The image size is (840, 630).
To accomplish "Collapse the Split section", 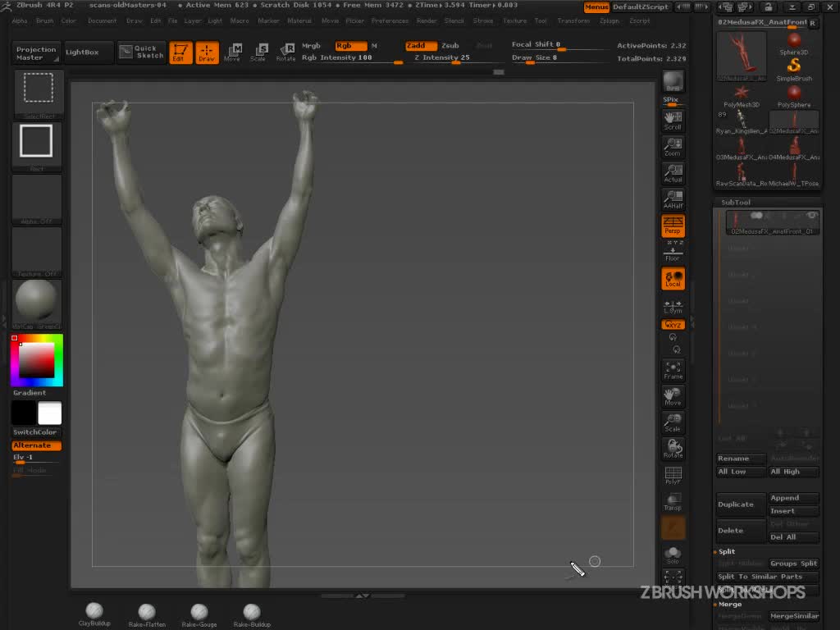I will (x=727, y=552).
